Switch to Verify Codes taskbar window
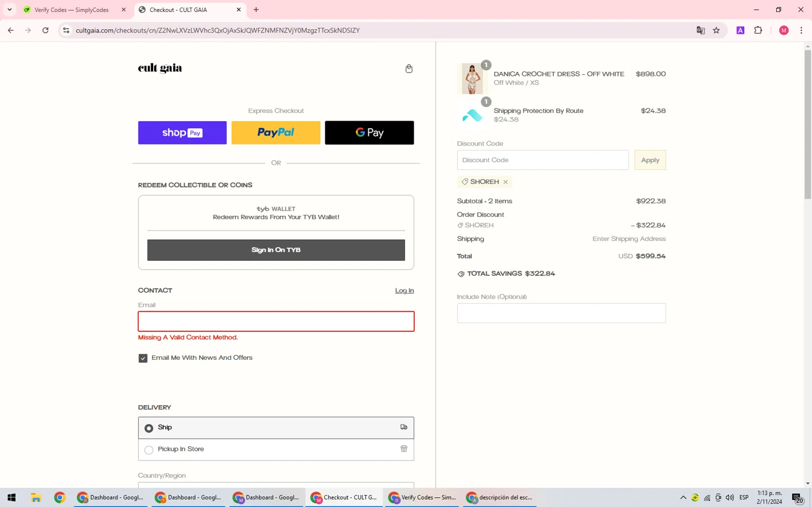The height and width of the screenshot is (507, 812). click(x=422, y=498)
